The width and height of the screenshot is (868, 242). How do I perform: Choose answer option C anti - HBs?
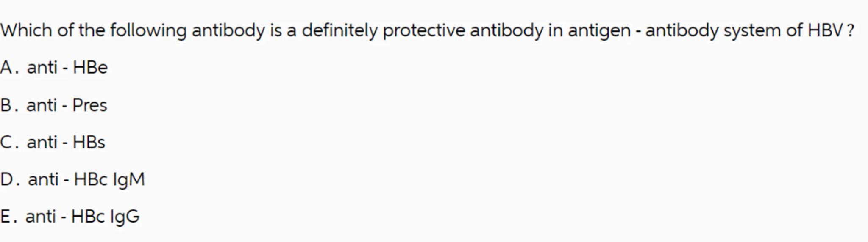coord(66,142)
